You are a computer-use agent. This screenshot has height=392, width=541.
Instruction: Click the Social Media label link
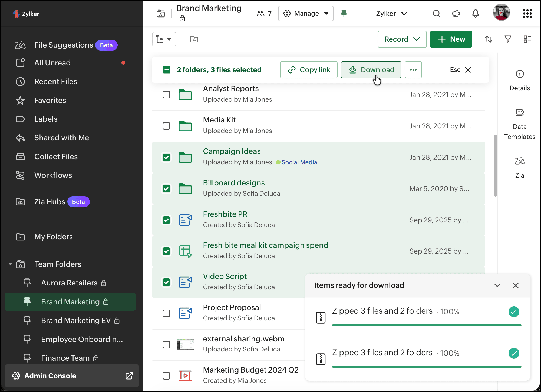click(x=299, y=162)
